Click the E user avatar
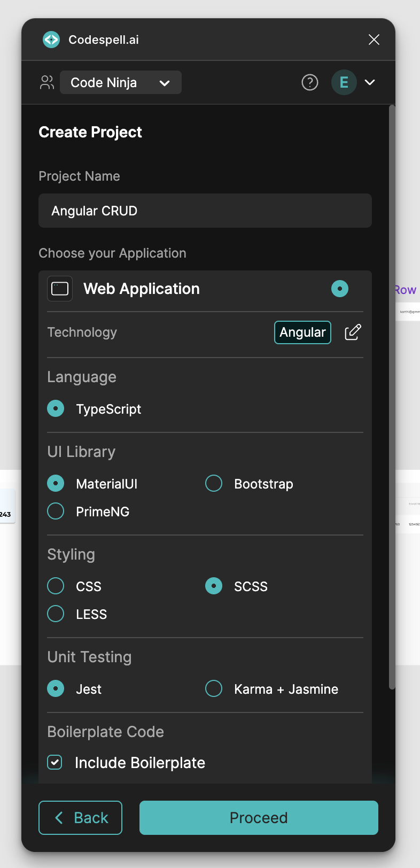Image resolution: width=420 pixels, height=868 pixels. pyautogui.click(x=344, y=82)
